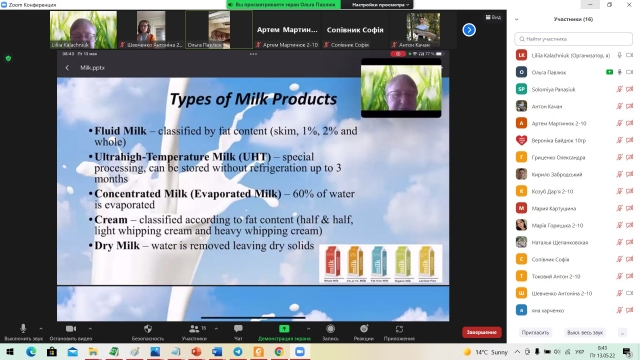Open Microsoft Edge from the taskbar
Screen dimensions: 640x360
tap(31, 351)
